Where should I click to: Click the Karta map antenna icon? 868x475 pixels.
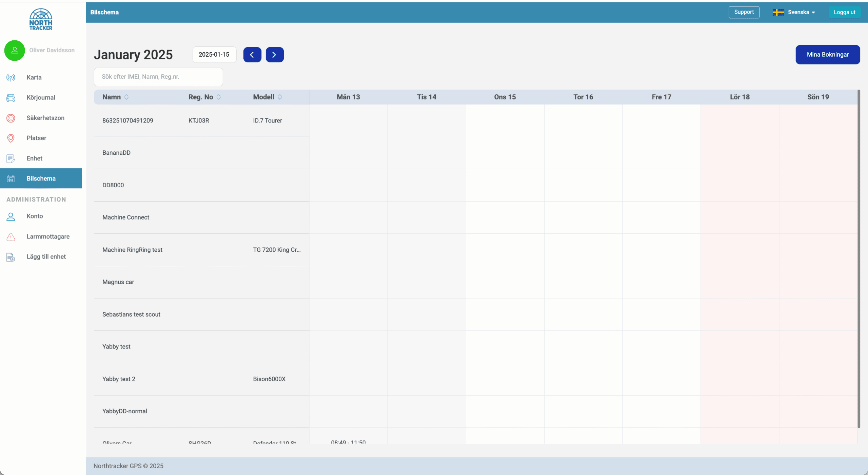tap(11, 77)
